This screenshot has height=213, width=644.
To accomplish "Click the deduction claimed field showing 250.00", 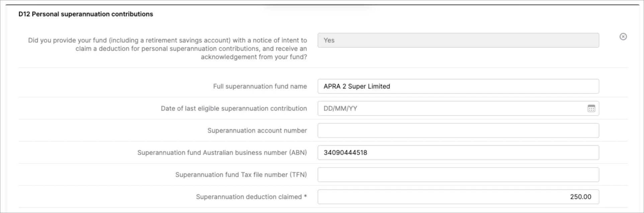I will pos(458,197).
